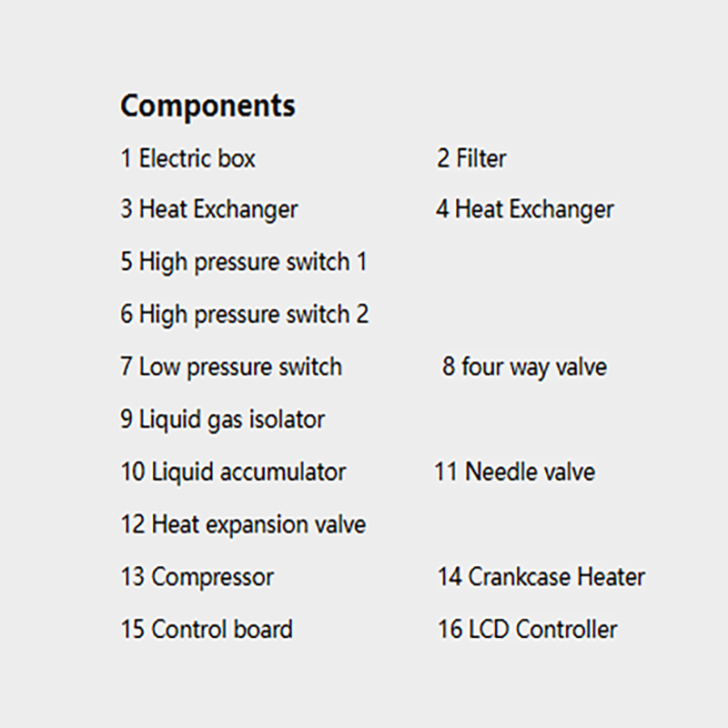
Task: Click the number 10 before Liquid accumulator
Action: pos(133,472)
